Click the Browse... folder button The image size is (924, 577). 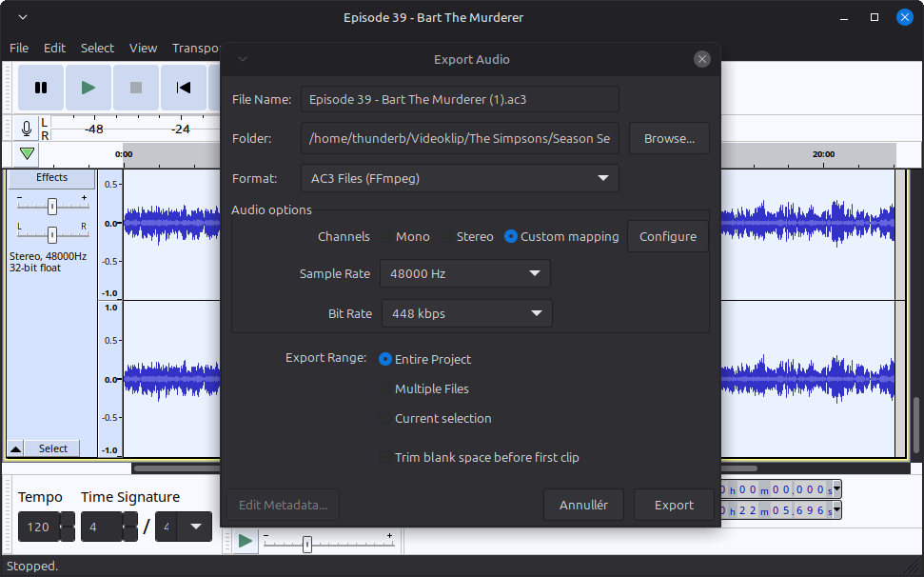coord(669,138)
